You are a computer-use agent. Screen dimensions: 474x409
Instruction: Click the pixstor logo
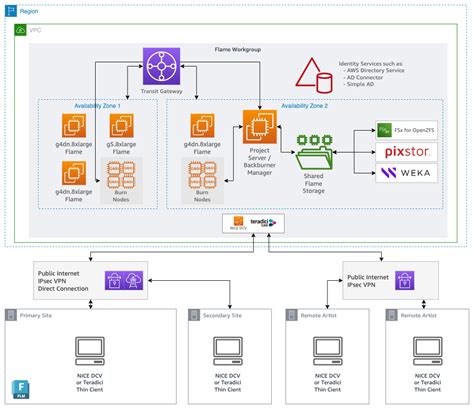pos(406,152)
